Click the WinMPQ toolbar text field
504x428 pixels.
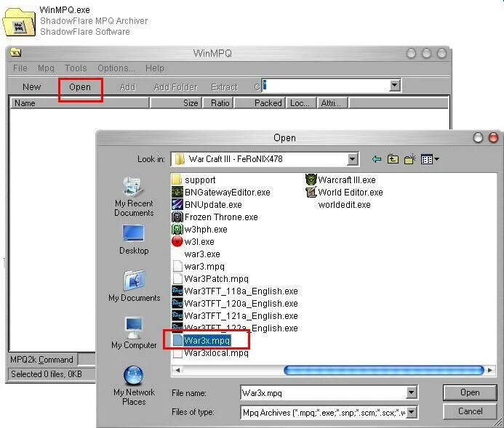point(325,86)
